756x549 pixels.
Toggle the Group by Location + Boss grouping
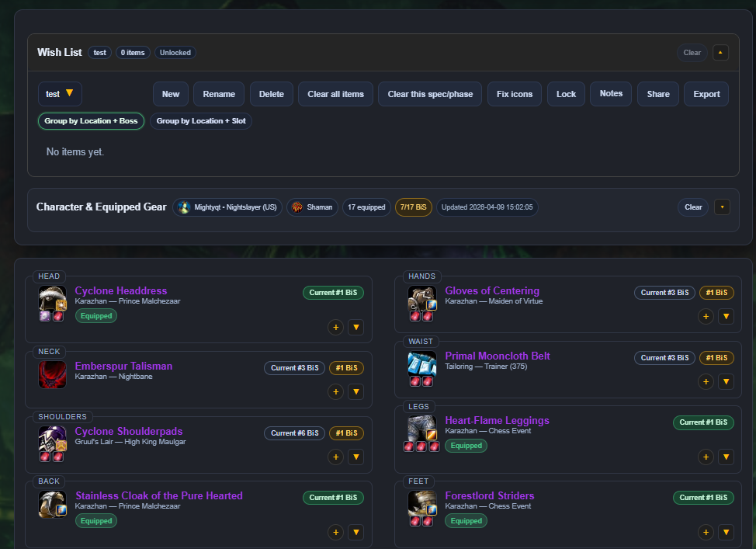coord(91,121)
